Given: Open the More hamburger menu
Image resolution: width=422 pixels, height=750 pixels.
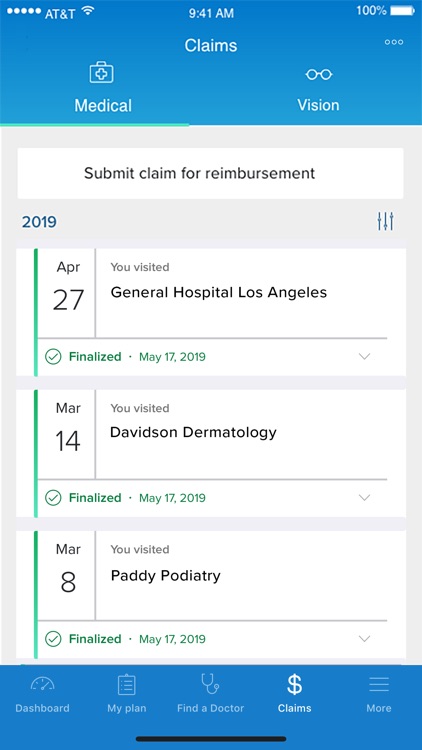Looking at the screenshot, I should 378,684.
